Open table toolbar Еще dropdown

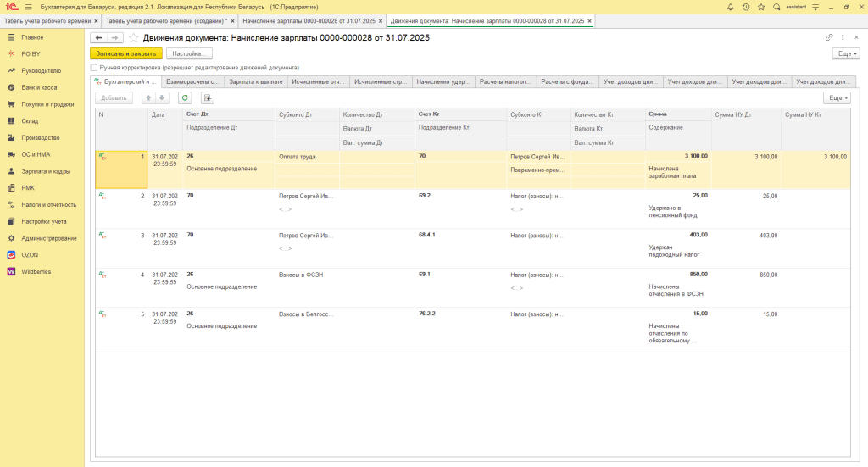837,98
